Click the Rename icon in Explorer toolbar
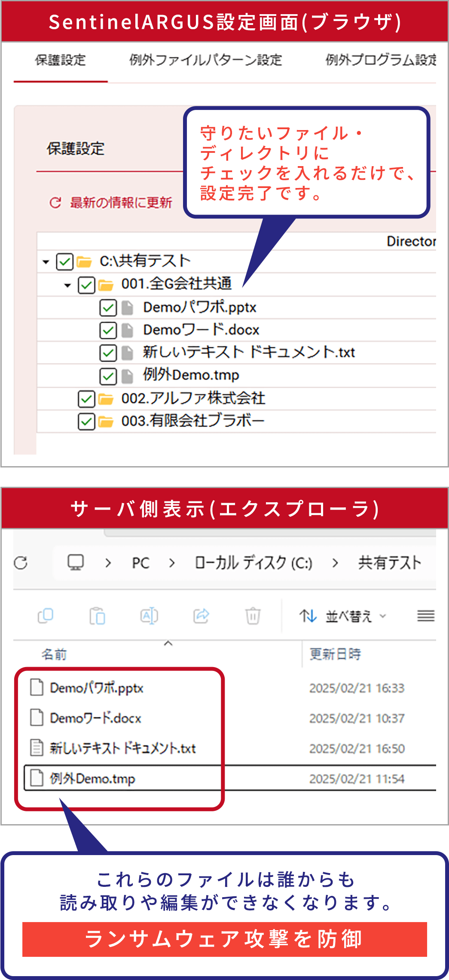This screenshot has width=449, height=980. (x=149, y=616)
